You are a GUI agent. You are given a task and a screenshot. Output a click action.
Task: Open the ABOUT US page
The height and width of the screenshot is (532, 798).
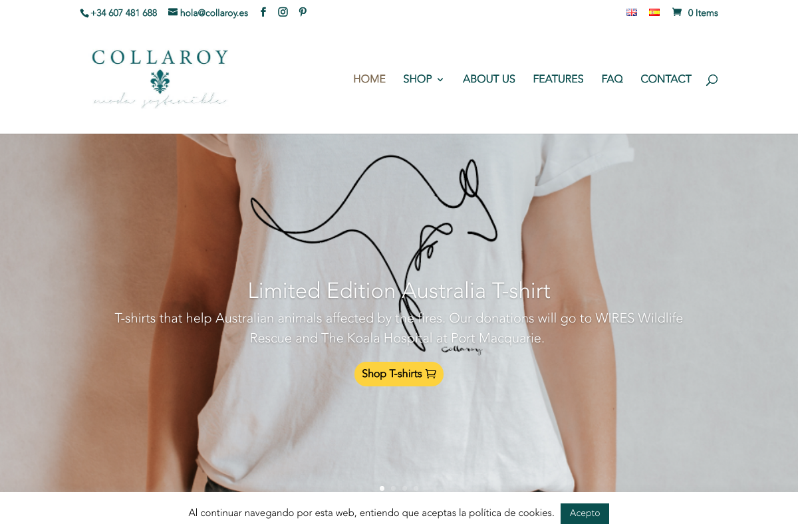click(x=489, y=79)
